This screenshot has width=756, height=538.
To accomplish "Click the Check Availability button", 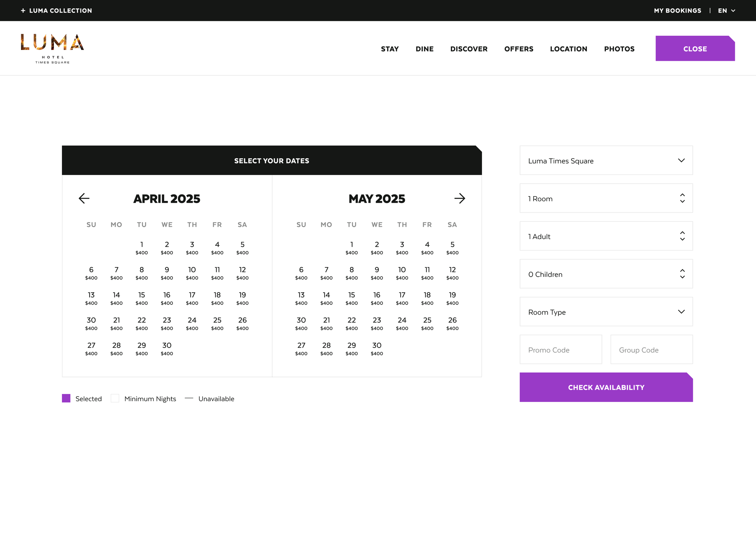I will [606, 387].
